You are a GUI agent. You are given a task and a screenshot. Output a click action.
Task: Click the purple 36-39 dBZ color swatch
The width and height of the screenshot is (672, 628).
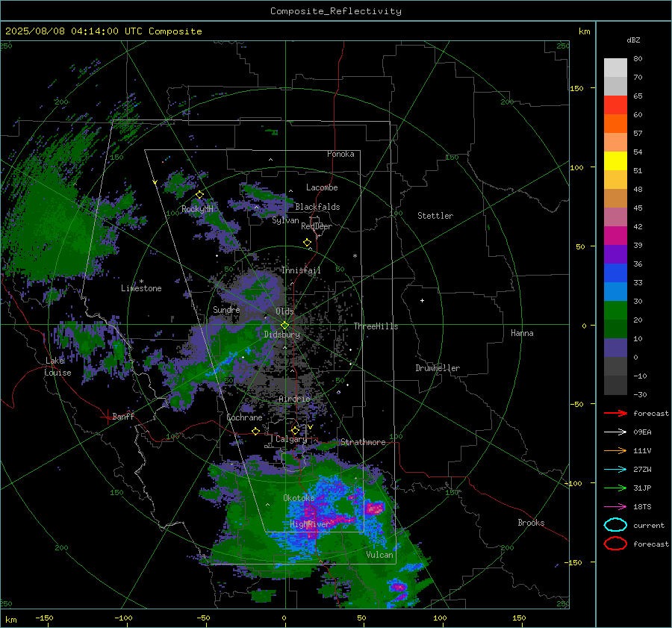pyautogui.click(x=615, y=255)
